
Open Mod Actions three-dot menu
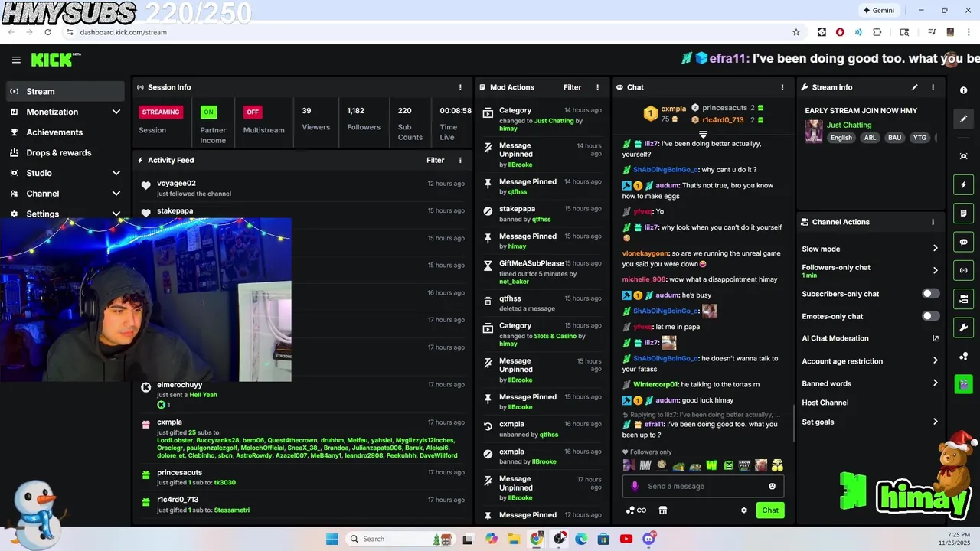[x=598, y=87]
